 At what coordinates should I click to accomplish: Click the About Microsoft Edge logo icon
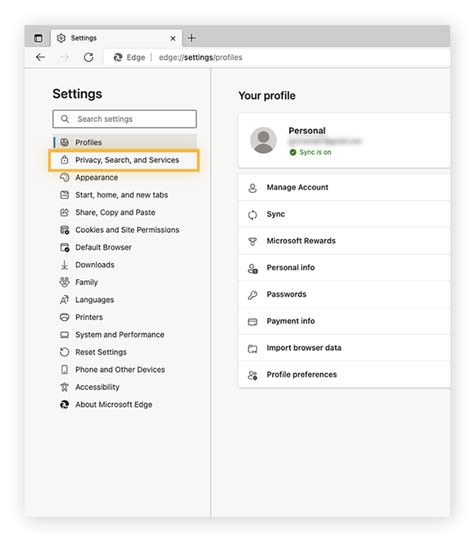tap(65, 404)
